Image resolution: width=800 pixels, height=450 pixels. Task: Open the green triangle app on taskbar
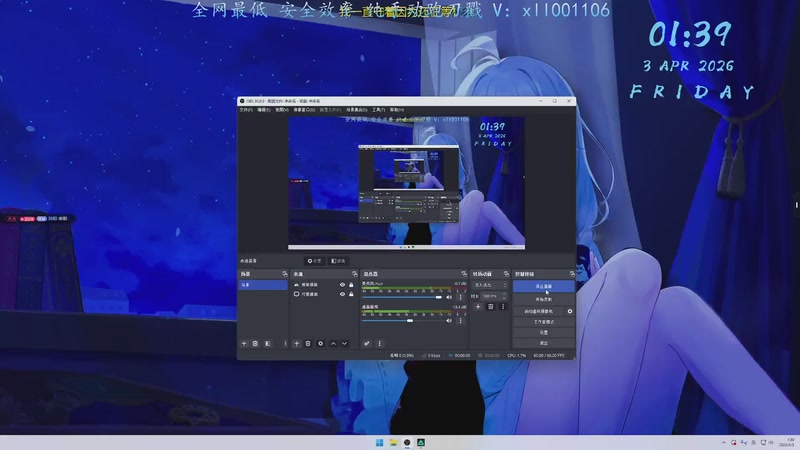coord(421,442)
